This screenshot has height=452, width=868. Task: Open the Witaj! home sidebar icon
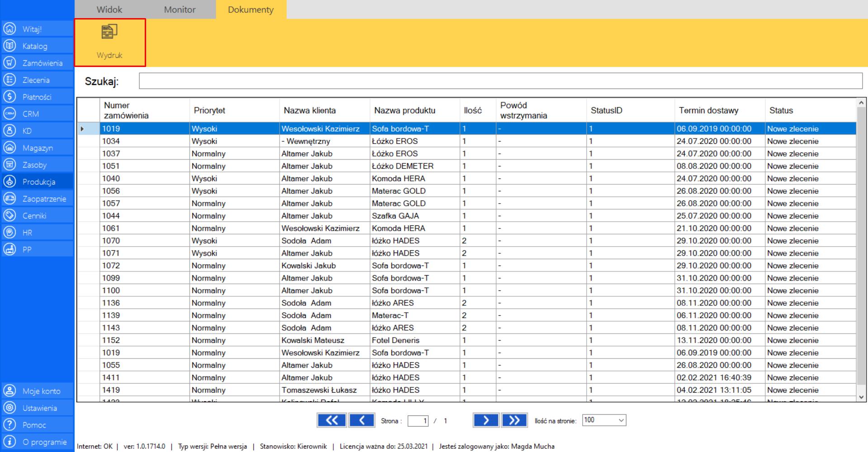pyautogui.click(x=9, y=29)
